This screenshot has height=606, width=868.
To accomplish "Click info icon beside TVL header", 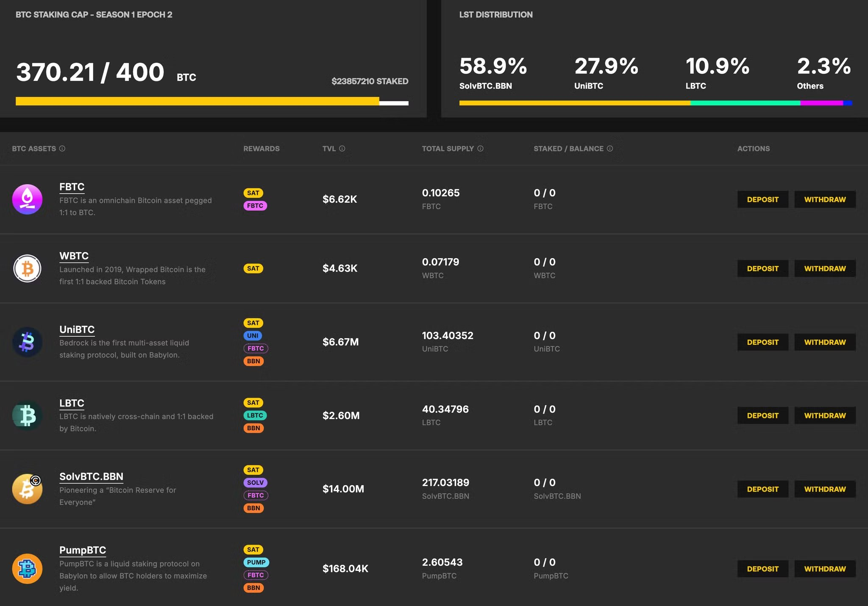I will 342,149.
